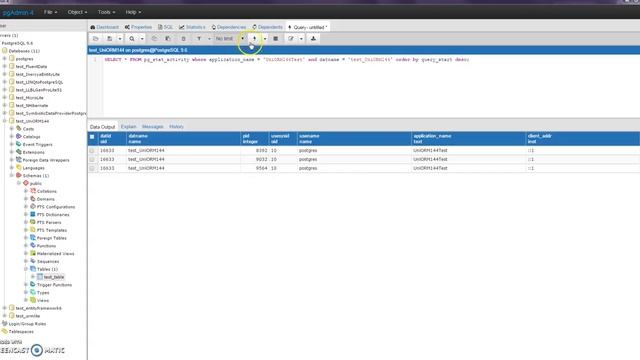Click the Delete trash toolbar icon
The image size is (640, 360).
tap(183, 39)
